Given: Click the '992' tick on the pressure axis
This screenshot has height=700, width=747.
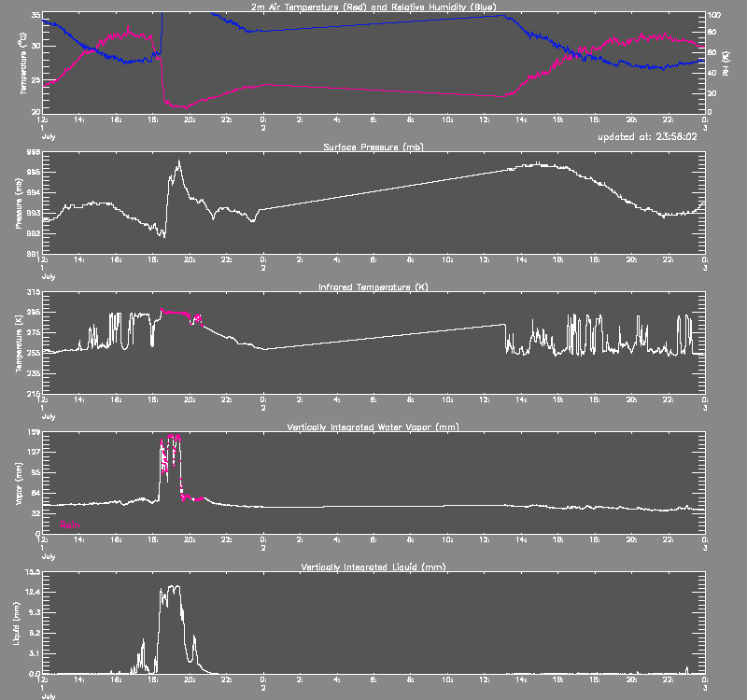Looking at the screenshot, I should pos(35,234).
